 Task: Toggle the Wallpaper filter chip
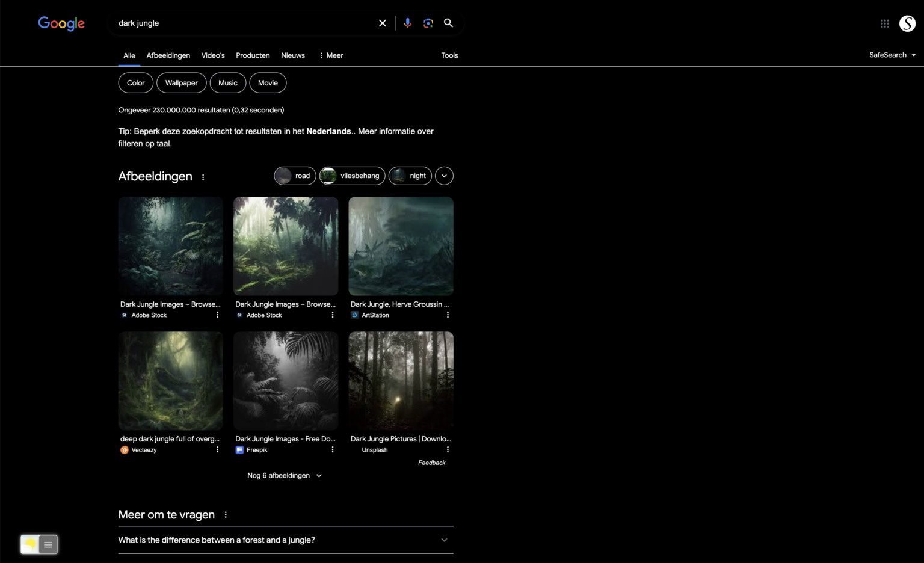click(181, 82)
